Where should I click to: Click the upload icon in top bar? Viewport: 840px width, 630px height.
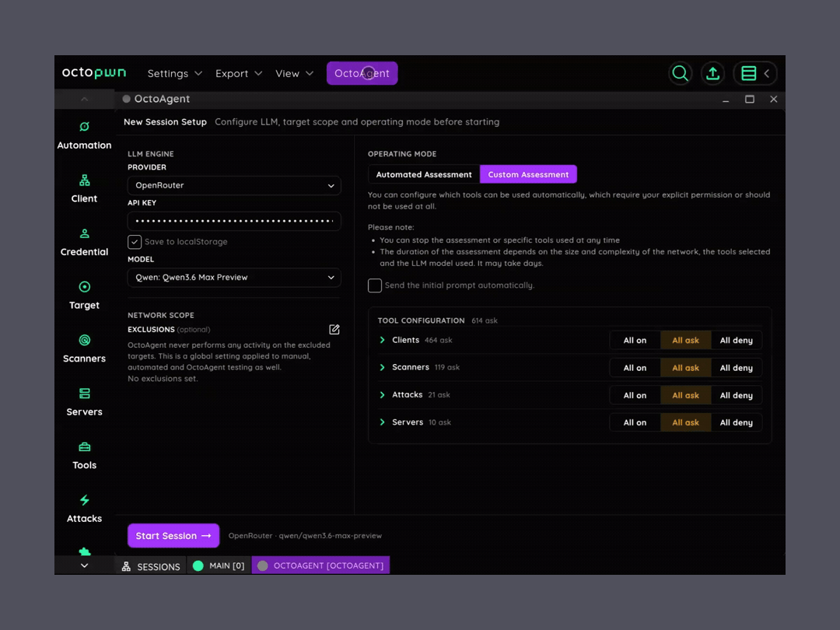[x=712, y=73]
